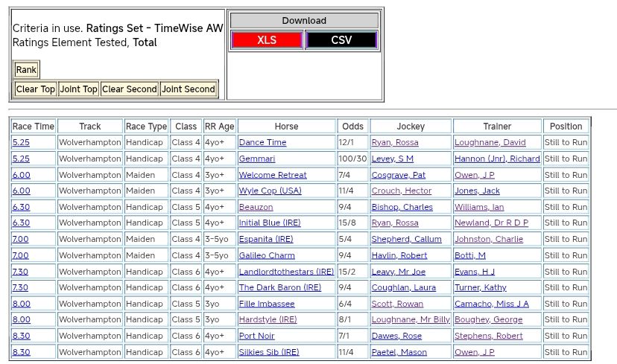View trainer Camacho, Miss J A
Viewport: 617px width, 364px height.
click(491, 304)
